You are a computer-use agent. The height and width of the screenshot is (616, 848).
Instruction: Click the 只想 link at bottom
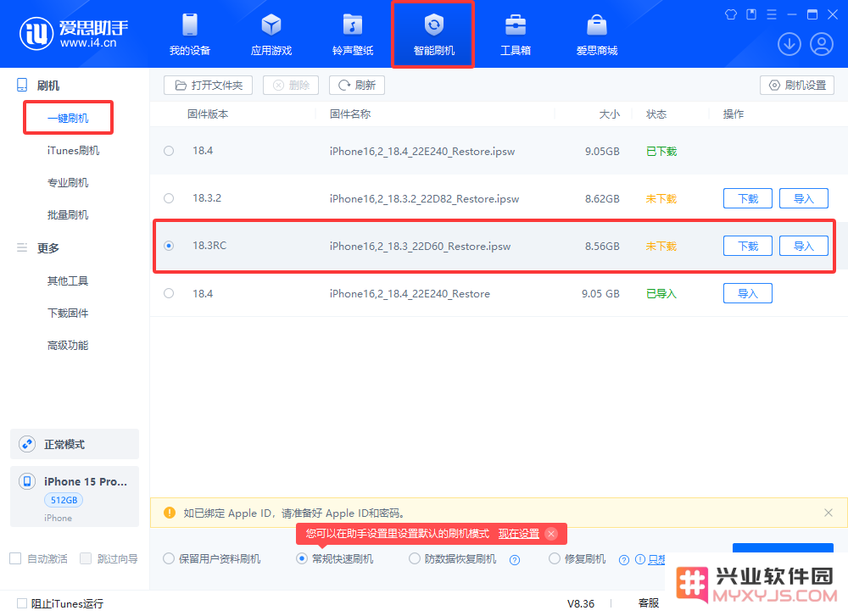(x=656, y=560)
